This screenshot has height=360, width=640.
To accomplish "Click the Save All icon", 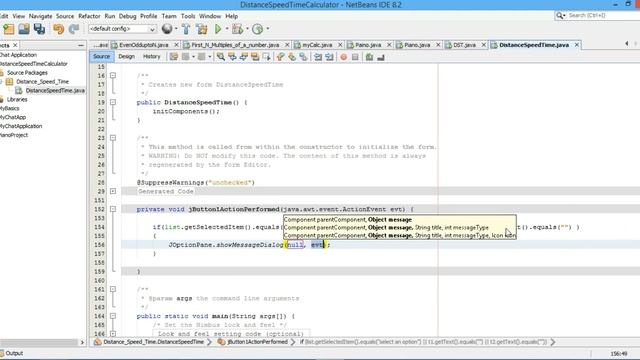I will pos(39,29).
